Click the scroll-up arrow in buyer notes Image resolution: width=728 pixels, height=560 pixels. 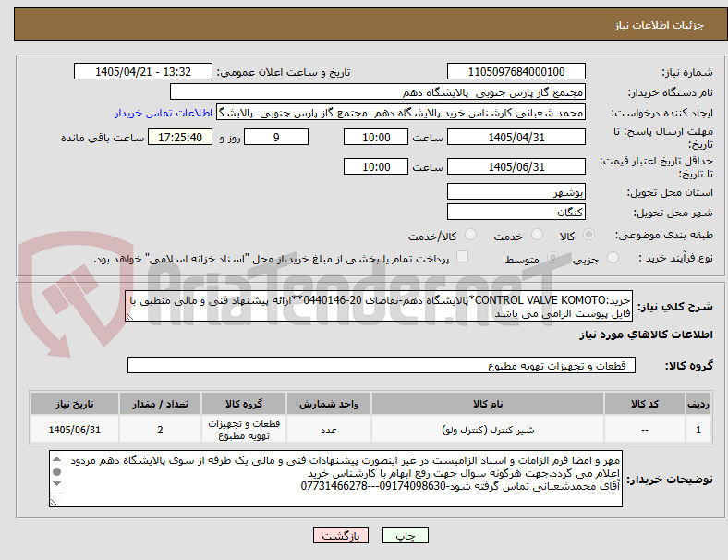pos(56,459)
